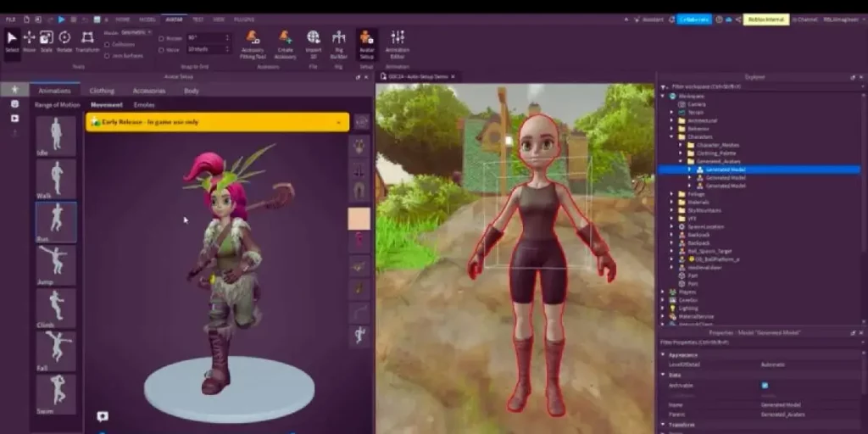Screen dimensions: 868x434
Task: Click the face icon in Avatar Setup sidebar
Action: 15,104
